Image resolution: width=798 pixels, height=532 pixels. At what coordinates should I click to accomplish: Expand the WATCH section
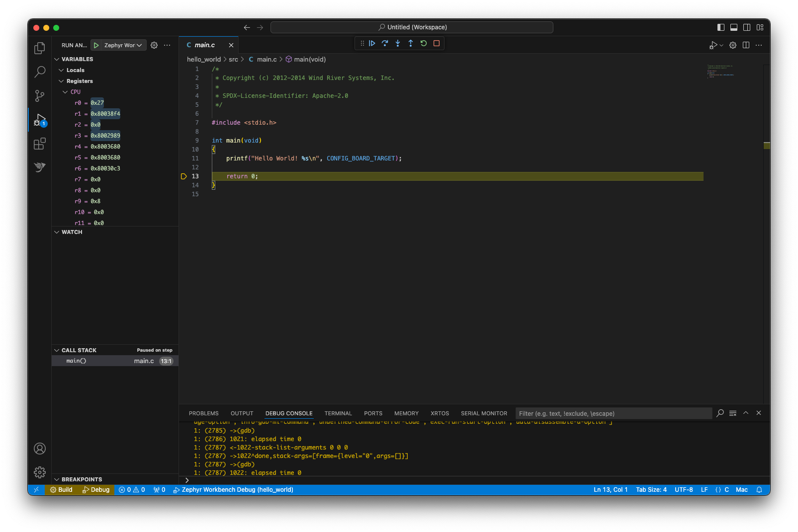coord(56,231)
